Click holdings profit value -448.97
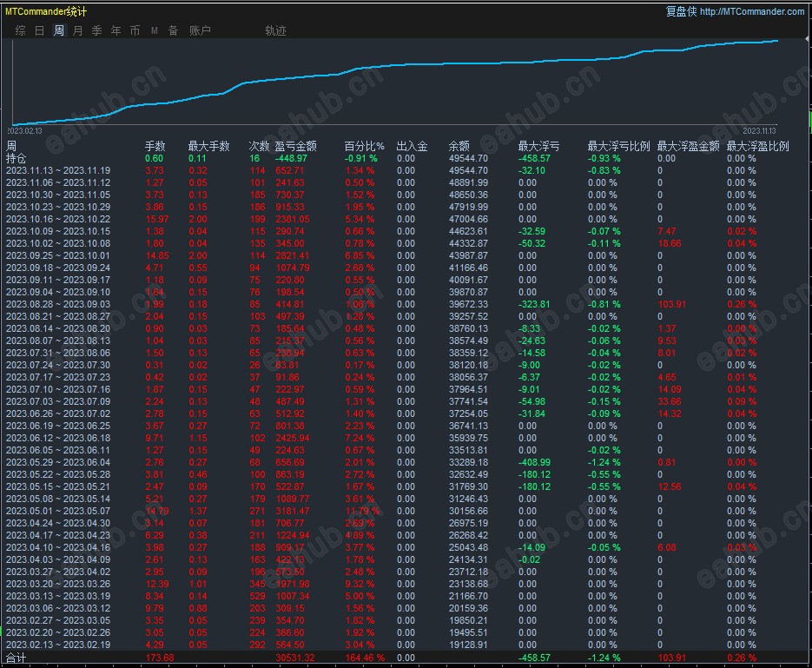 pyautogui.click(x=292, y=158)
